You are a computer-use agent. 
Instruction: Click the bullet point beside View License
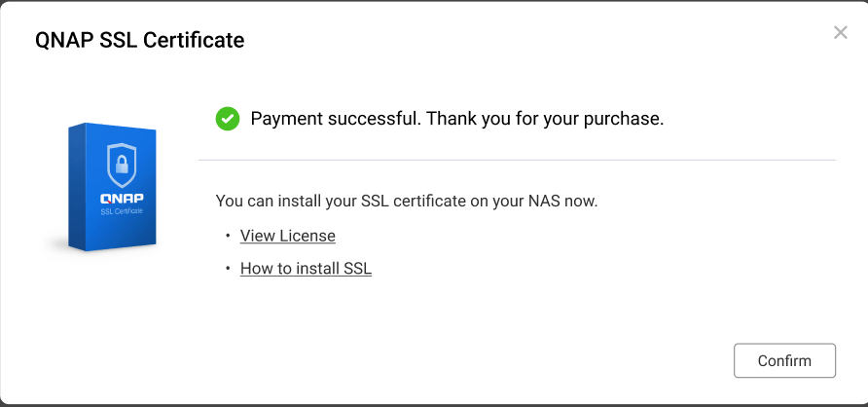[x=227, y=236]
